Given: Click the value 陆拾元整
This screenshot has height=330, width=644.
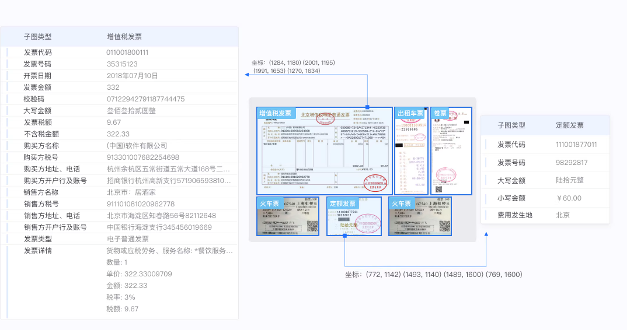Looking at the screenshot, I should coord(570,180).
